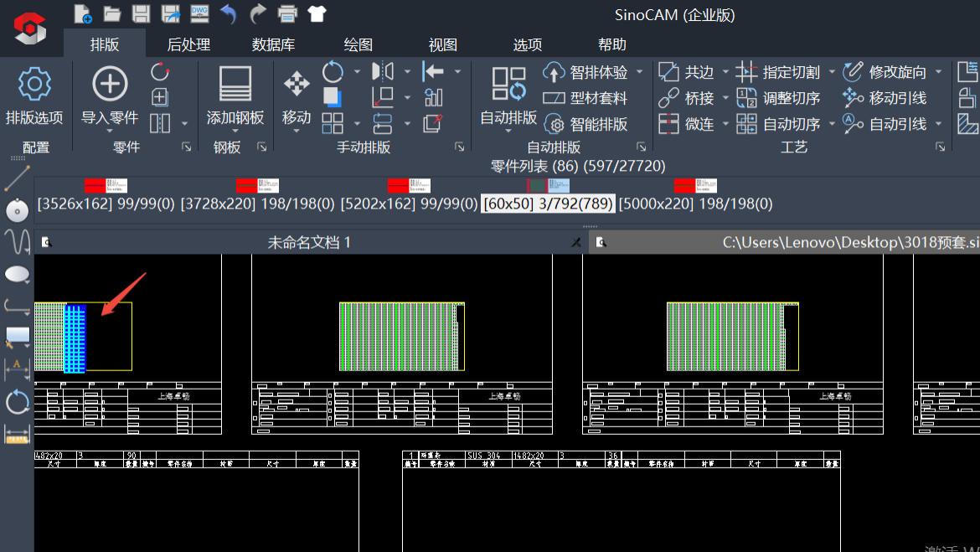This screenshot has width=980, height=552.
Task: Click the DWG export icon
Action: click(199, 13)
